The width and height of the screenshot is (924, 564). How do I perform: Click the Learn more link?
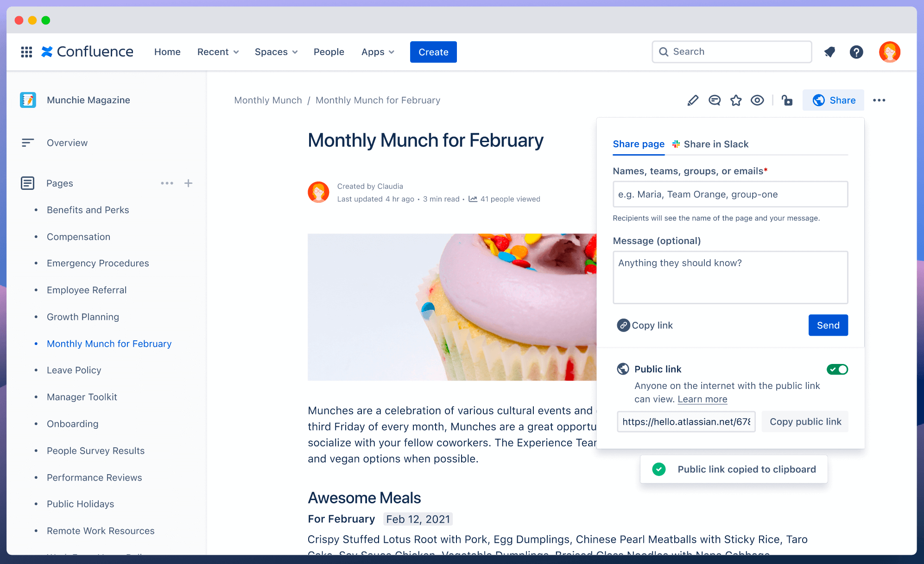click(702, 398)
